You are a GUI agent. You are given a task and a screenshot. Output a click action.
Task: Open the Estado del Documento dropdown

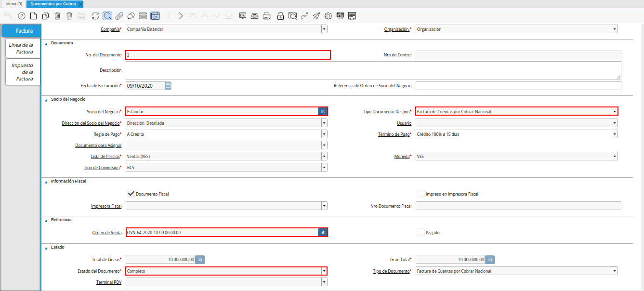point(324,271)
